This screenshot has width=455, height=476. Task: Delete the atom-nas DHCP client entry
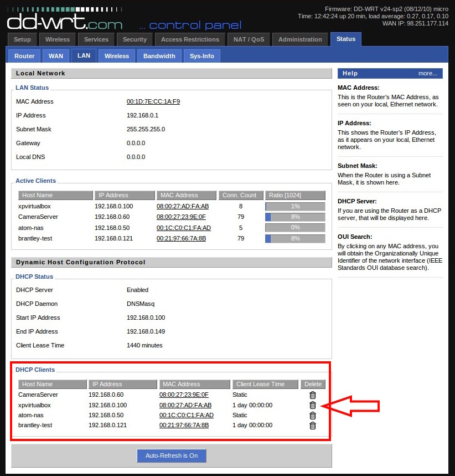tap(312, 416)
